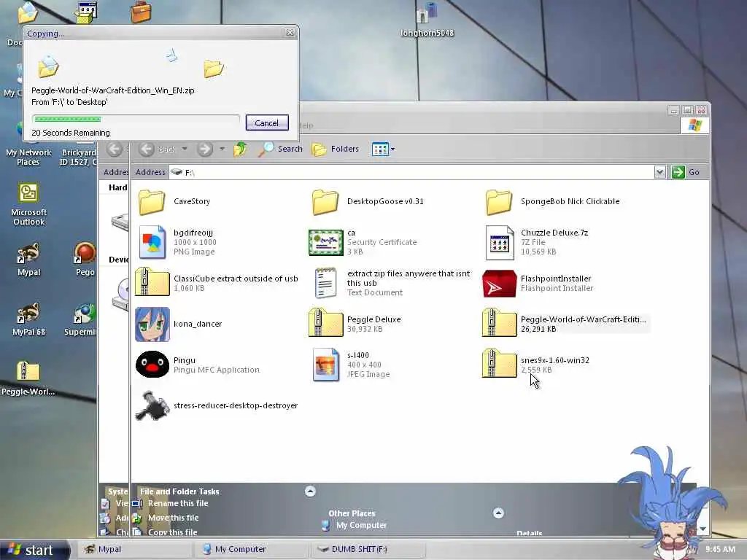
Task: Switch to DUMB SHIT (F:) taskbar button
Action: pyautogui.click(x=368, y=550)
